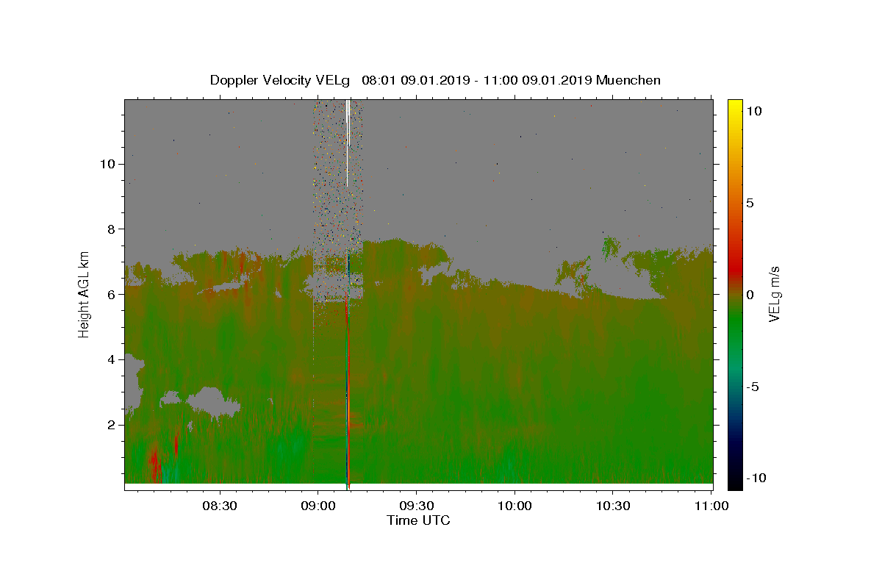This screenshot has width=882, height=588.
Task: Click the 09:00 time tick label
Action: 318,506
